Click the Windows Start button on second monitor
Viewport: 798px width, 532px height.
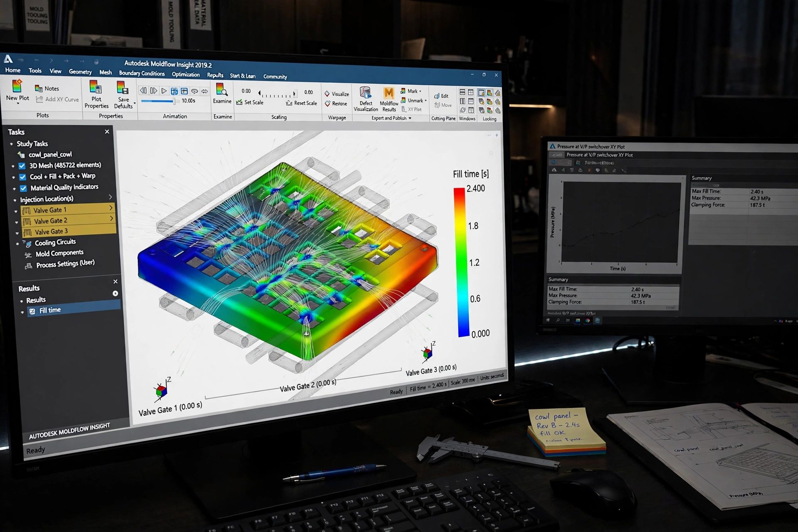(x=548, y=320)
